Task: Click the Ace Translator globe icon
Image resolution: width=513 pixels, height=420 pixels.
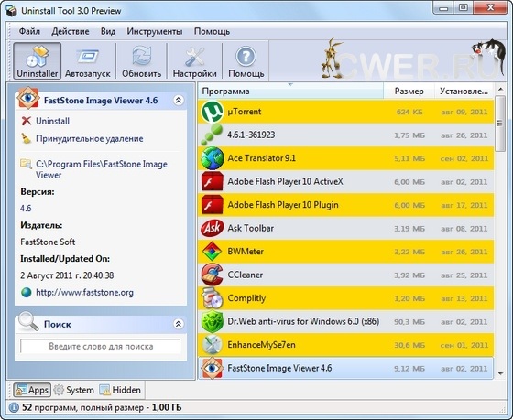Action: 212,158
